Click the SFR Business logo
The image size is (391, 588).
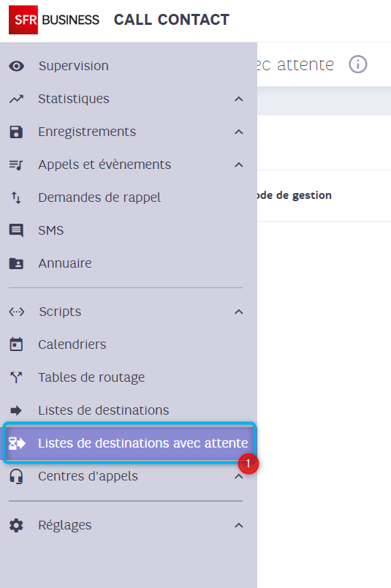pyautogui.click(x=54, y=20)
